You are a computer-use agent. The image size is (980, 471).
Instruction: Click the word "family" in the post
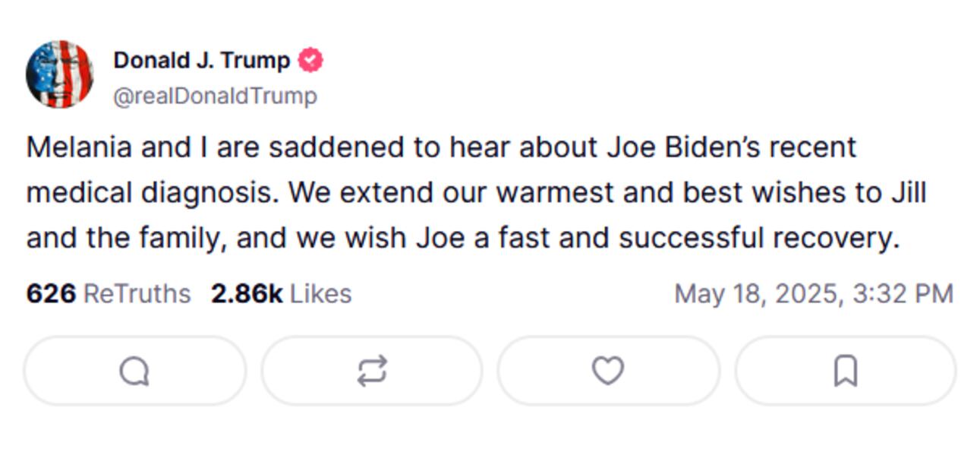[182, 239]
